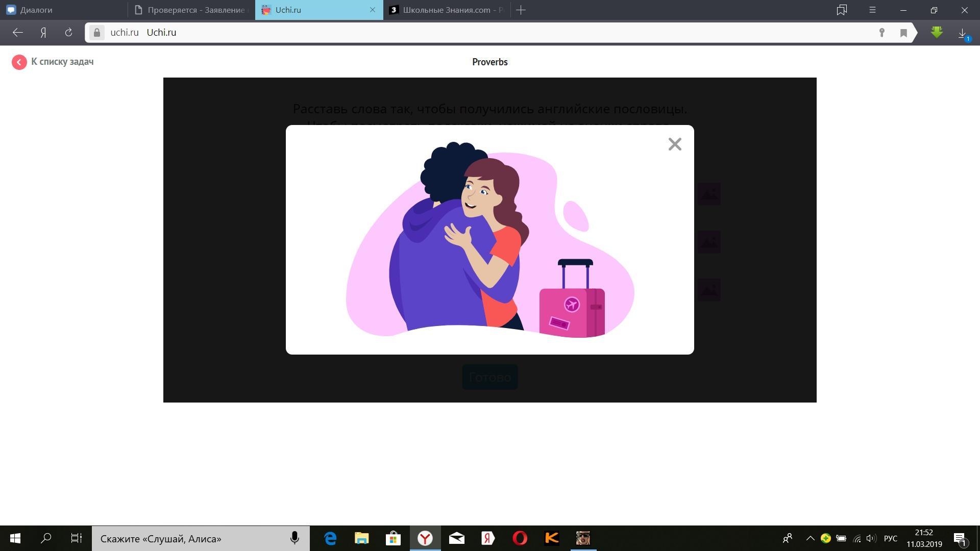Go back to the task list arrow
This screenshot has width=980, height=551.
tap(19, 62)
